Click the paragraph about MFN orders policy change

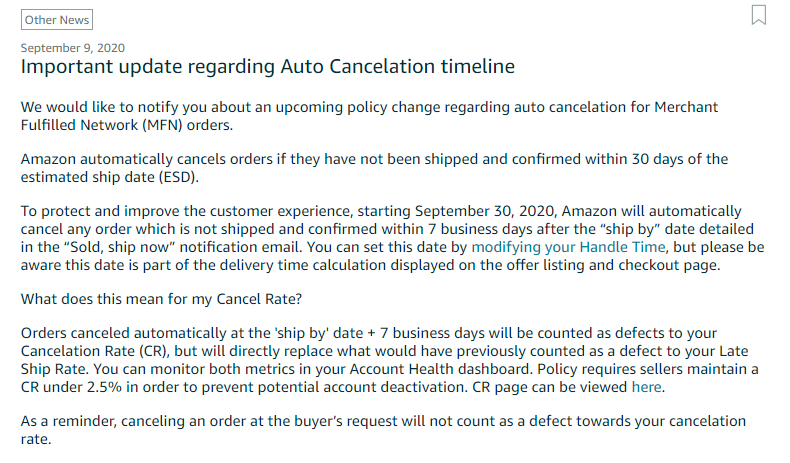pos(369,116)
